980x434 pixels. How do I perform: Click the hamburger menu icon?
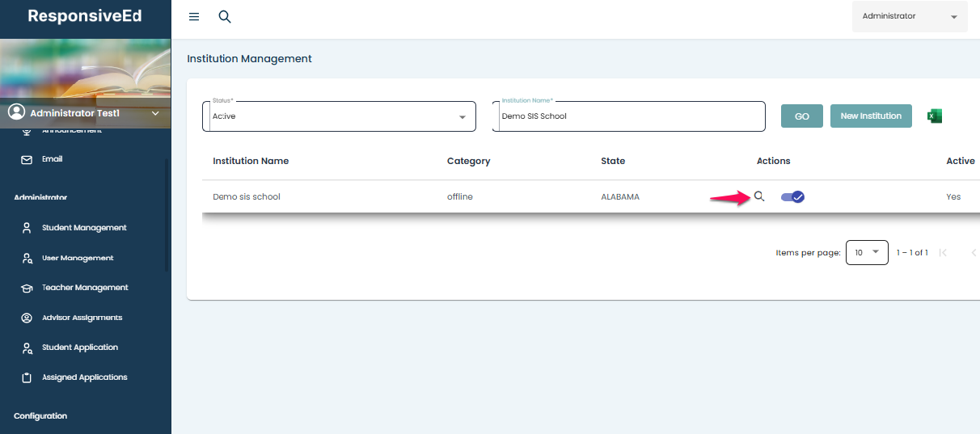point(194,17)
